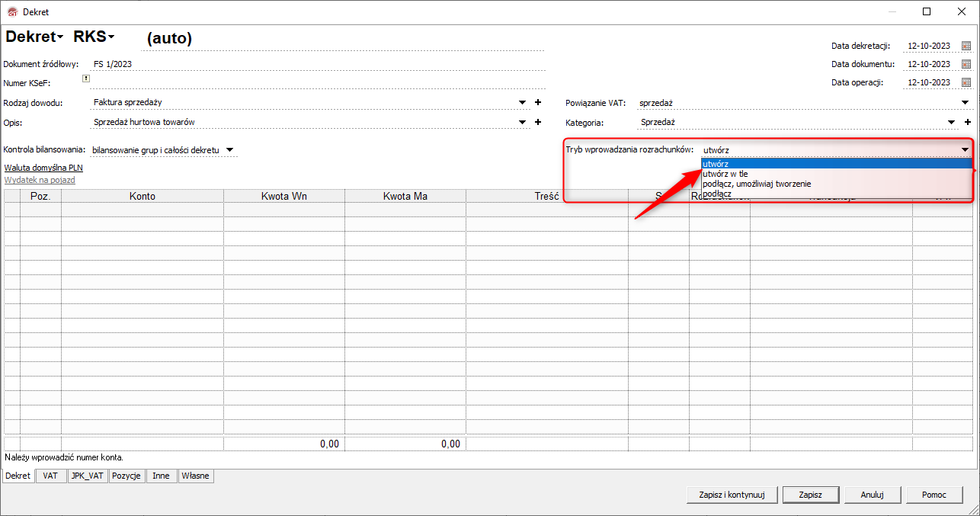Viewport: 980px width, 516px height.
Task: Click the Konto column header
Action: click(143, 196)
